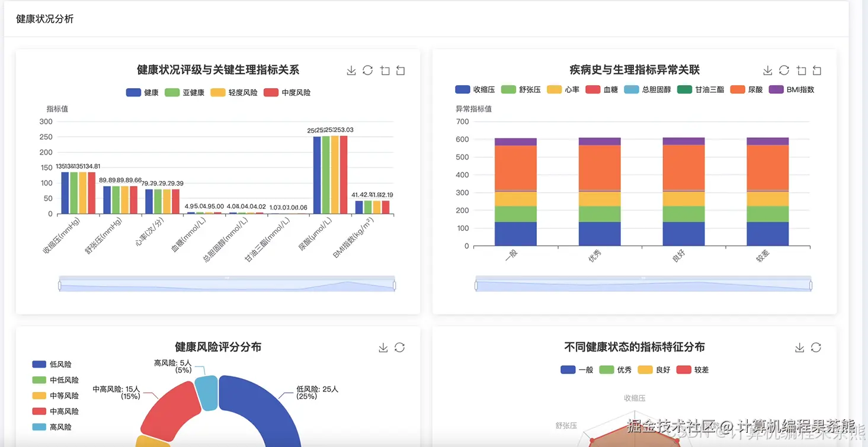Click the 收缩压(mmHg) x-axis label

(x=62, y=236)
